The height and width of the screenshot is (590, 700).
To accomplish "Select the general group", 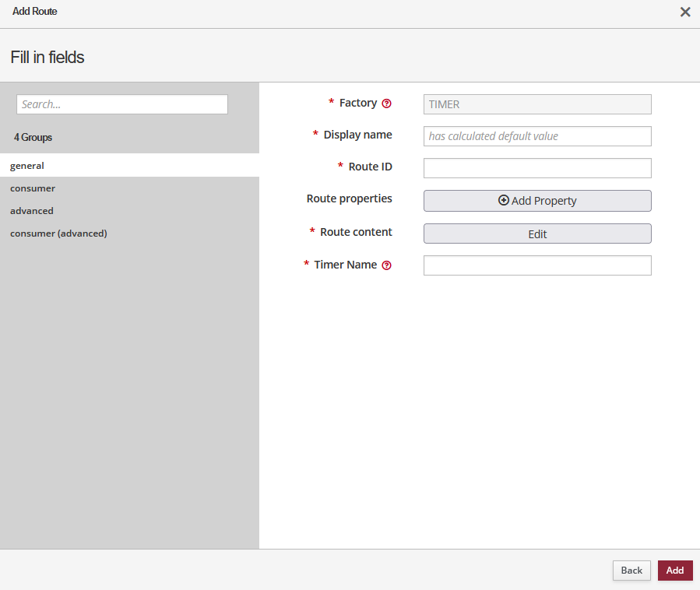I will (27, 166).
